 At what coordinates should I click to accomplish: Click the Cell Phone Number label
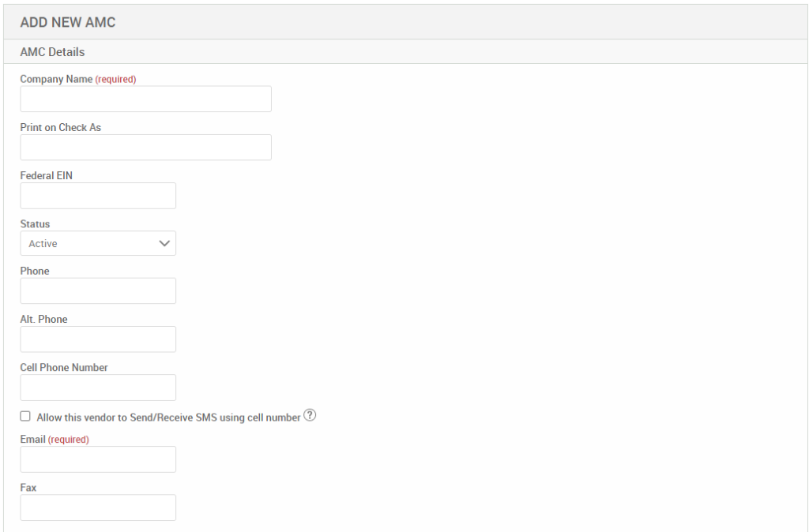tap(64, 367)
